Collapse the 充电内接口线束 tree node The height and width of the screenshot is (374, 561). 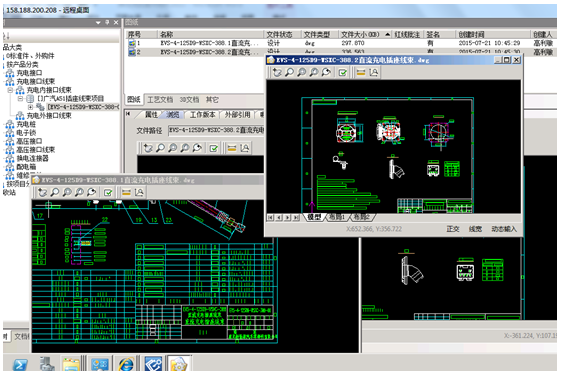tap(10, 90)
